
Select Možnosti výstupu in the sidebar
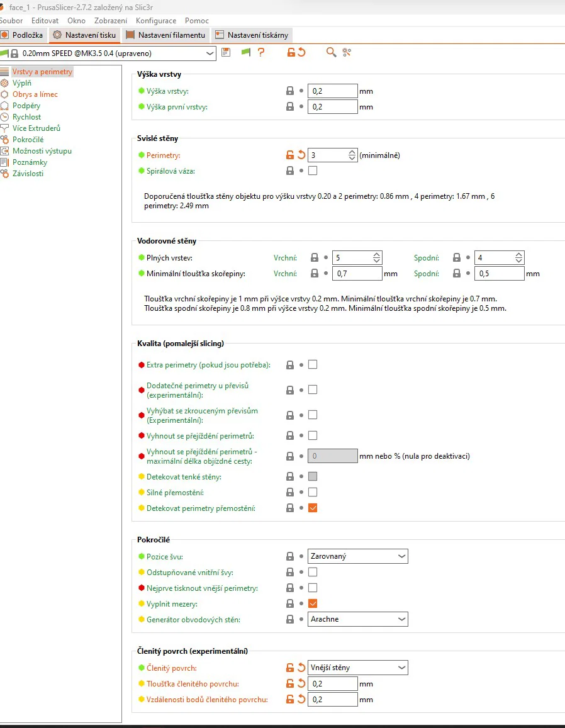[x=42, y=151]
